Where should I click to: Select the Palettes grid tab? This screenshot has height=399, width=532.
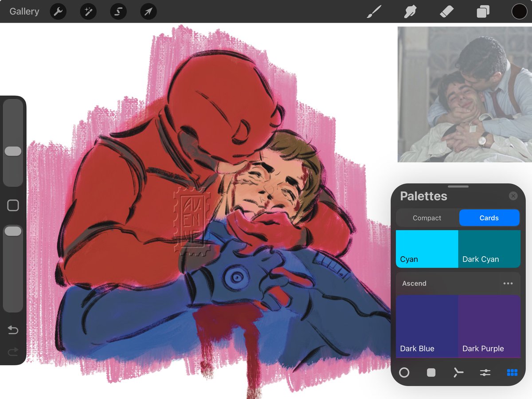point(512,373)
